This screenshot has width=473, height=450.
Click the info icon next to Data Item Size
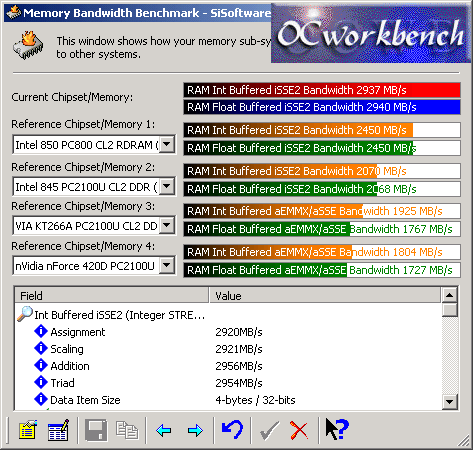tap(41, 399)
